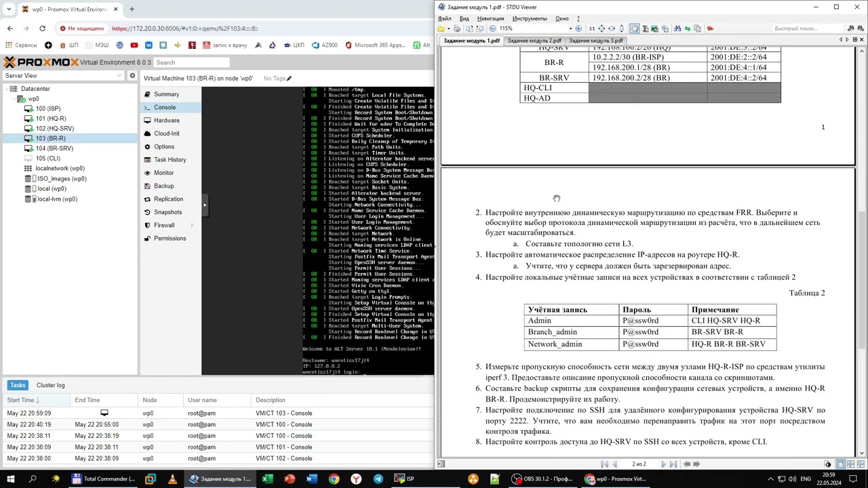
Task: Open the Summary section of VM 103
Action: coord(171,94)
